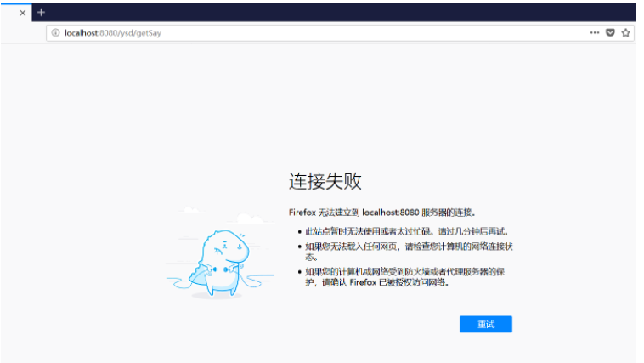Close the current browser tab
The height and width of the screenshot is (363, 644).
point(23,13)
